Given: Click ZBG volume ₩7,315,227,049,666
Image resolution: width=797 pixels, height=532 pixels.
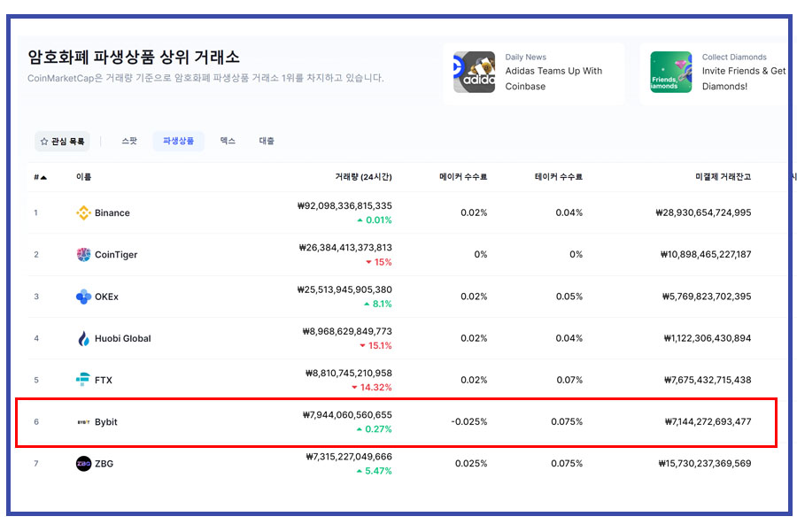Looking at the screenshot, I should click(x=349, y=456).
